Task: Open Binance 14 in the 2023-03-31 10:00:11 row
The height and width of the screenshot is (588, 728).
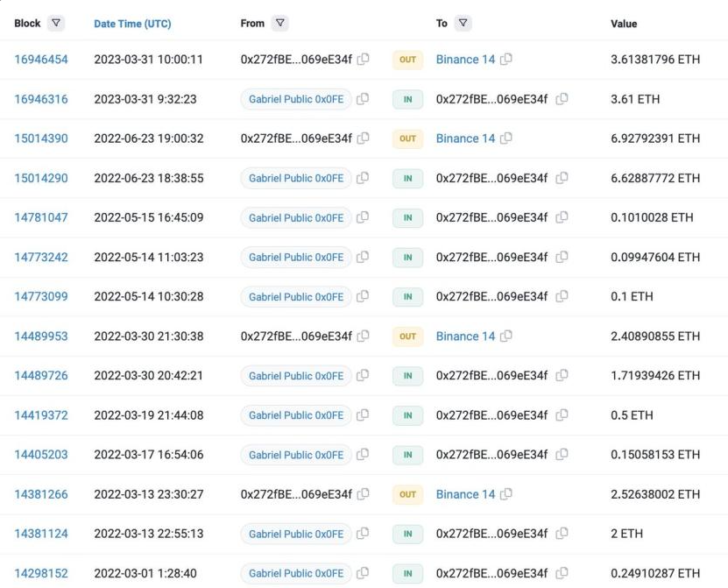Action: [x=466, y=60]
